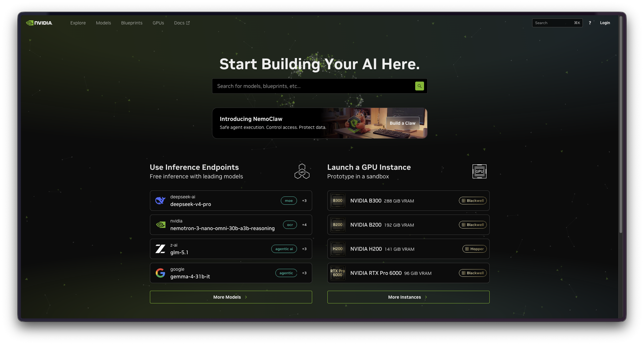Expand +3 tags on gemma-4-31b-it row

[x=304, y=273]
